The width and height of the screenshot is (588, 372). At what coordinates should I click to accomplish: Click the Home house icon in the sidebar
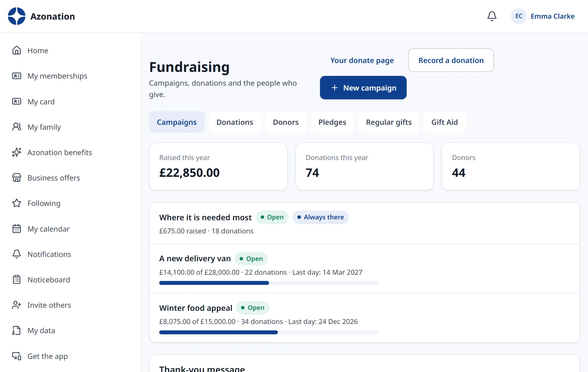pyautogui.click(x=17, y=50)
